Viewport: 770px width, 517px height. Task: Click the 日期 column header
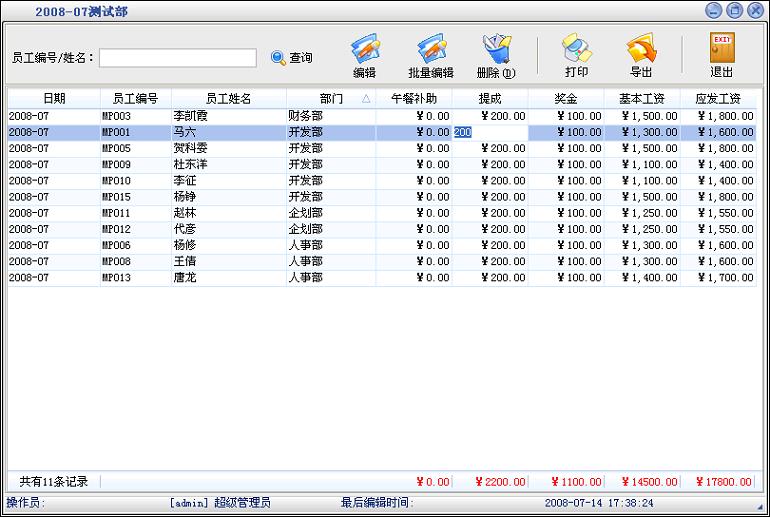(54, 99)
